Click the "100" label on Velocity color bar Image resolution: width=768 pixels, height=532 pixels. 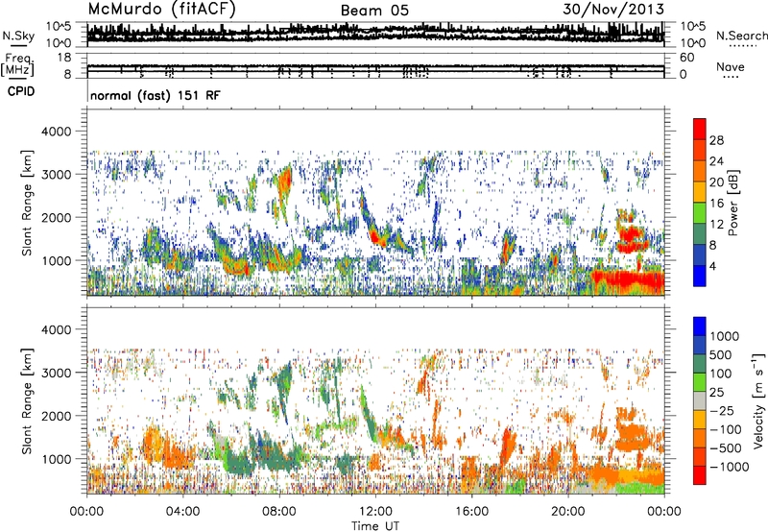coord(721,374)
